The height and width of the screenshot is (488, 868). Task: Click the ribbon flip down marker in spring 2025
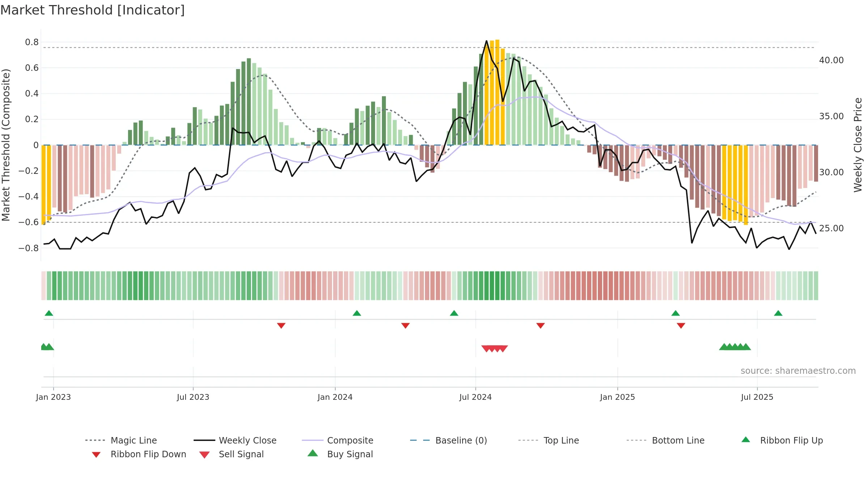(681, 326)
